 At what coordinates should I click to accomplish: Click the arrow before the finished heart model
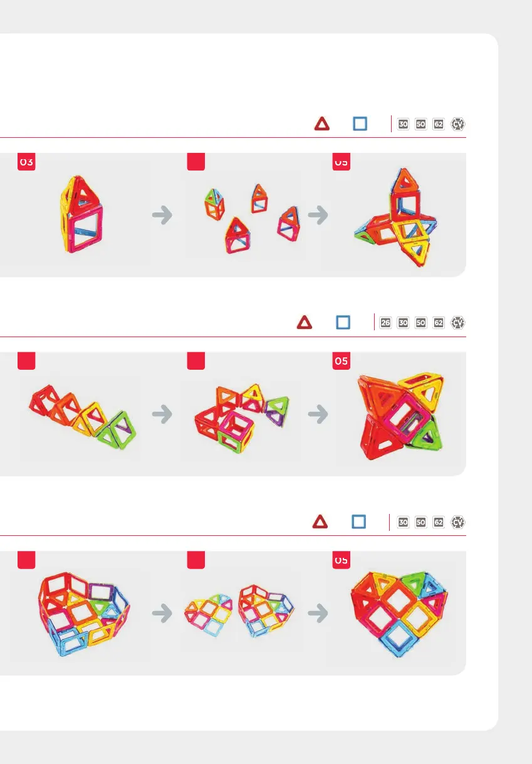point(319,614)
